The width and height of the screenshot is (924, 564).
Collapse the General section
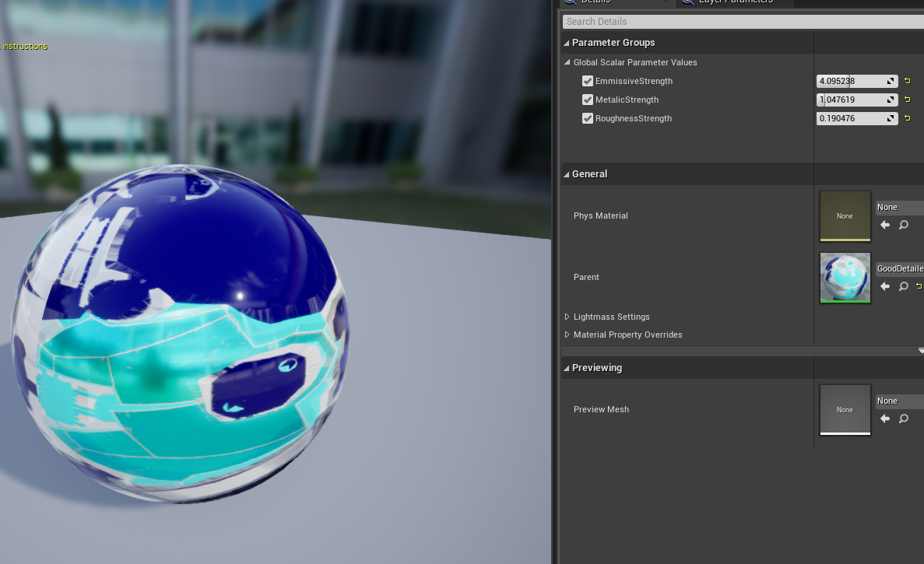[x=566, y=174]
